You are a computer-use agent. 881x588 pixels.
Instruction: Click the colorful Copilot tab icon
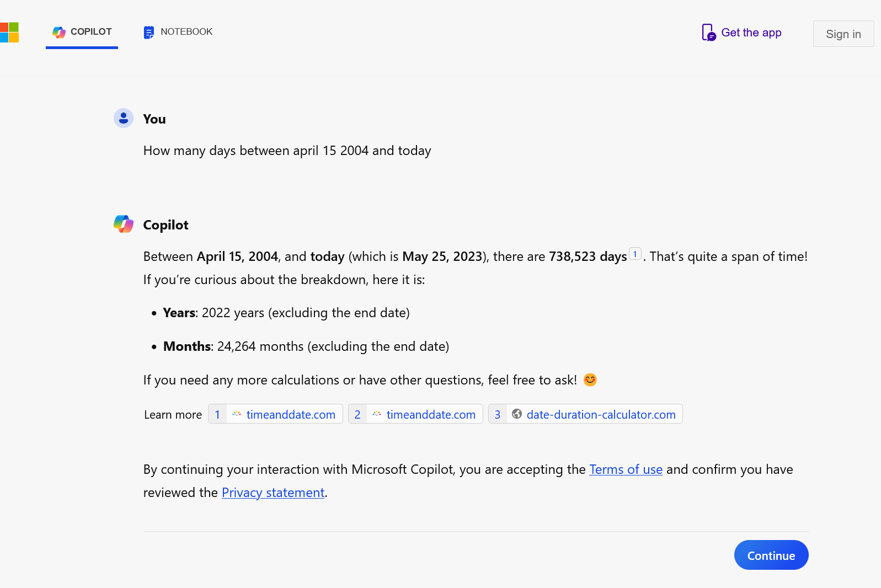59,33
